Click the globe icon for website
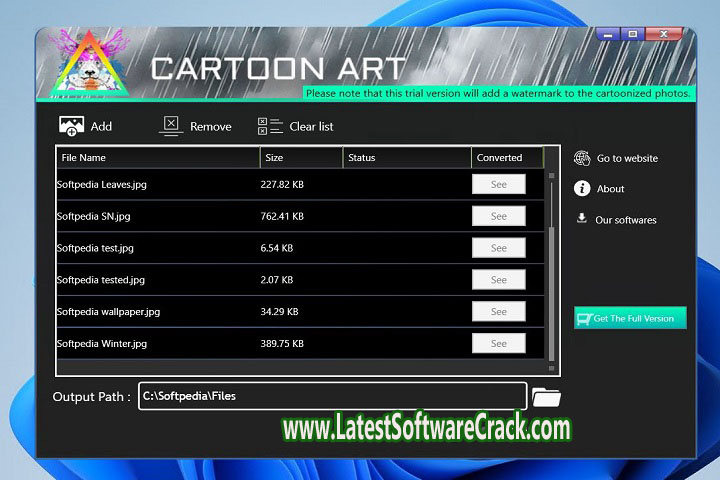 (582, 158)
